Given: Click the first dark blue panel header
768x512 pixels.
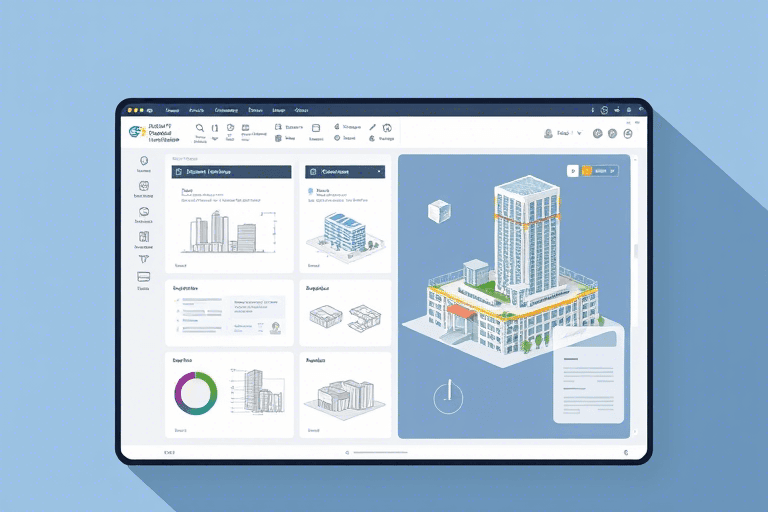Looking at the screenshot, I should pyautogui.click(x=232, y=172).
